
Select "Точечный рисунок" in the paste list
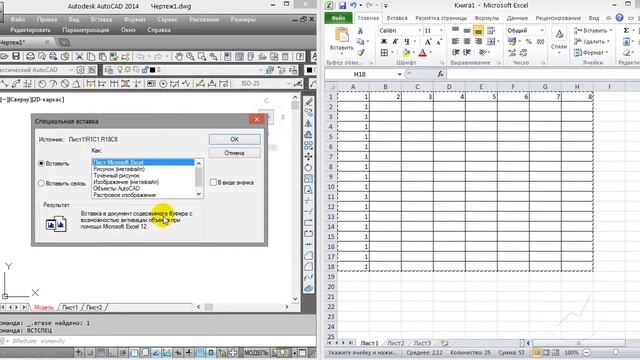click(116, 176)
